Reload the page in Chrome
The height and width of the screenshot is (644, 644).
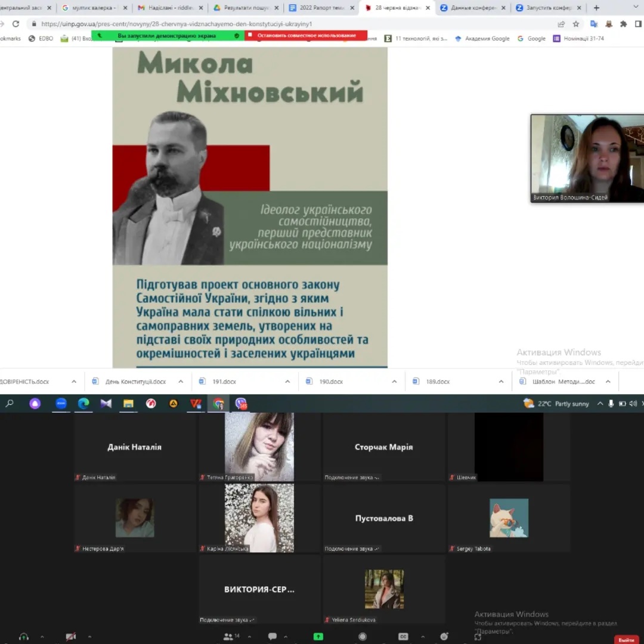pyautogui.click(x=16, y=24)
